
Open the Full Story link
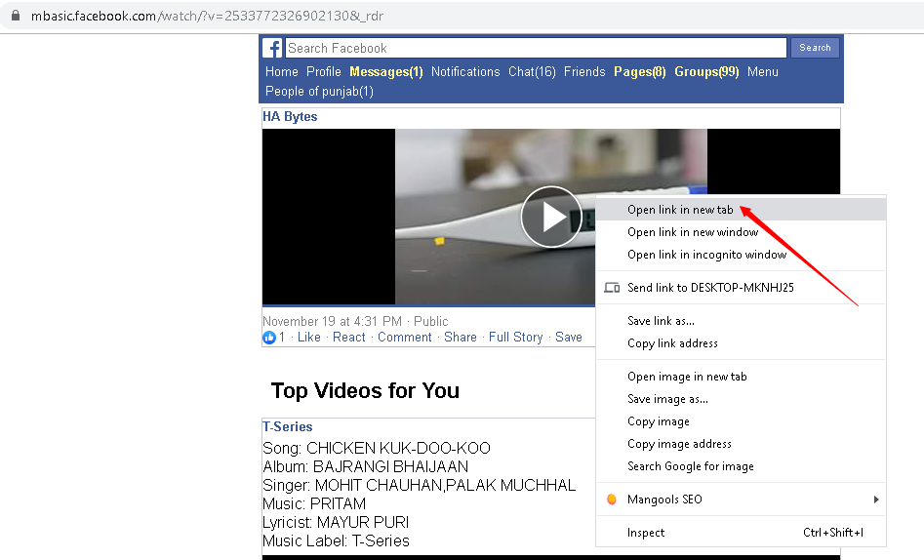tap(515, 338)
